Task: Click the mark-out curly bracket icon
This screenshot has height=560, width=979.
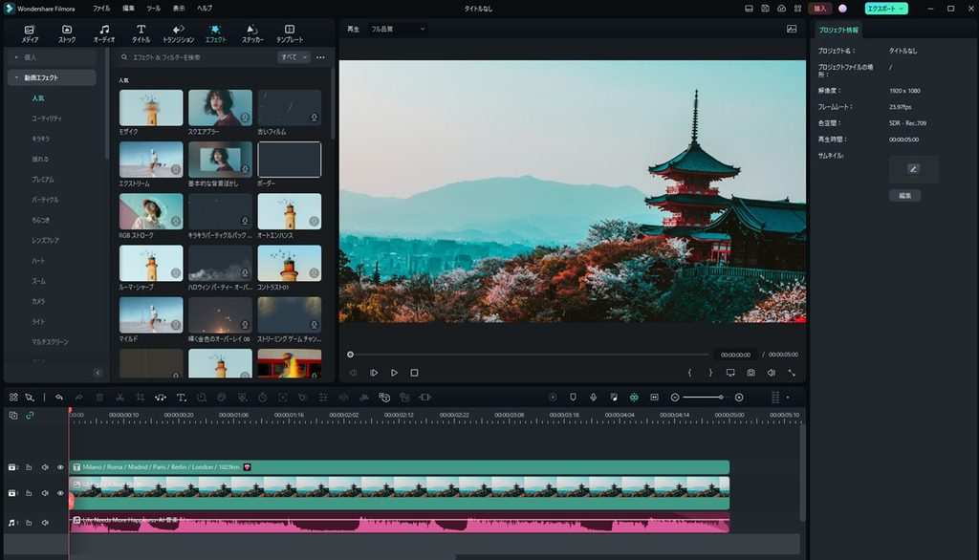Action: 710,373
